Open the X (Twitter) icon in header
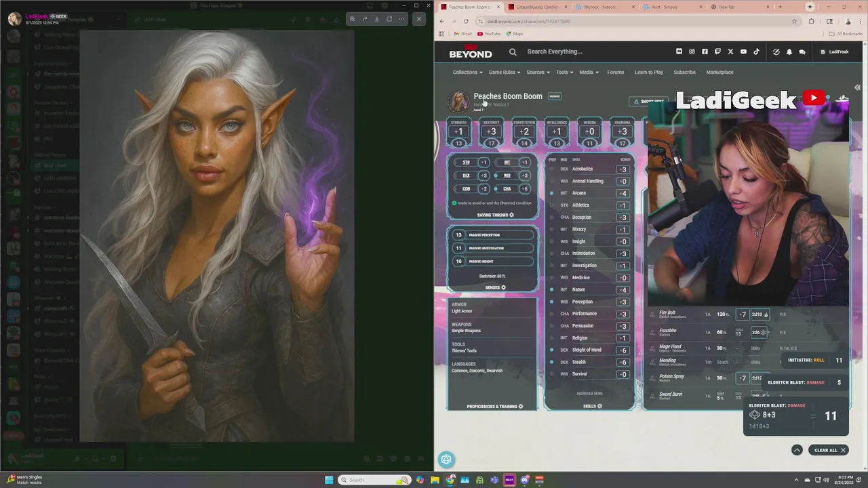The image size is (868, 488). 730,52
